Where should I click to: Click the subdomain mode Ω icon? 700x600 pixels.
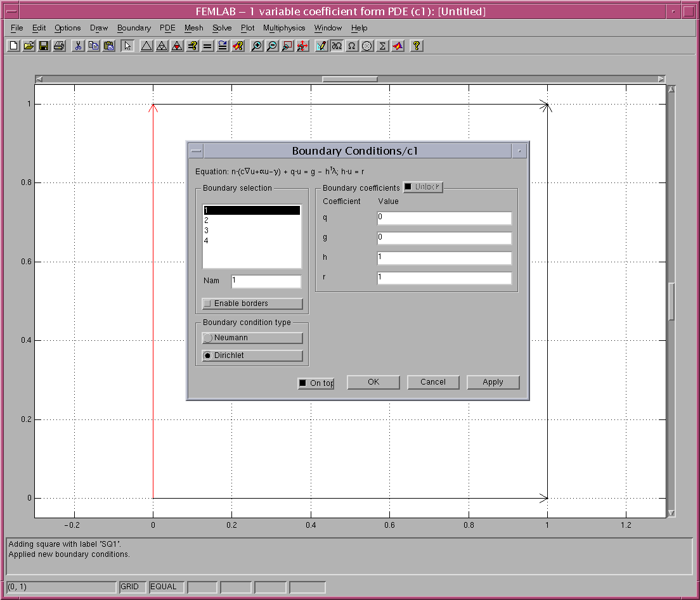coord(352,46)
